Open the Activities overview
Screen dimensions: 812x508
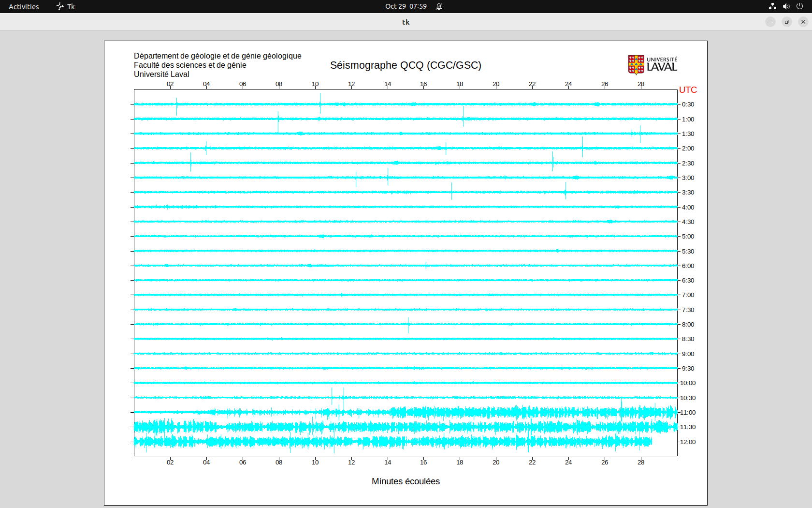(24, 6)
